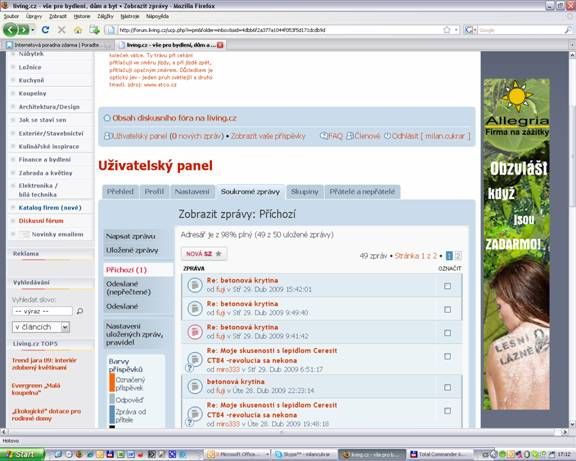Close the living.cz browser tab
The image size is (576, 461).
click(x=220, y=45)
